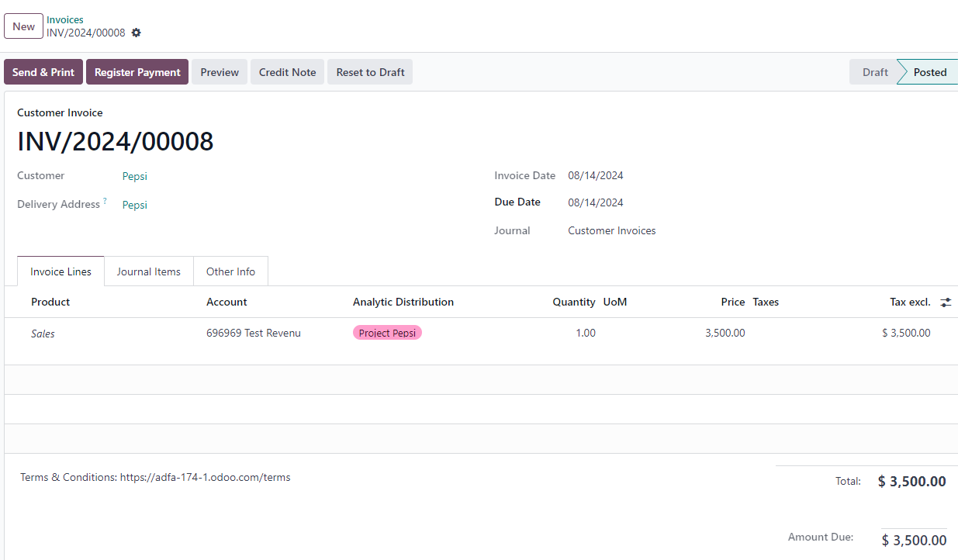Click the Product column header
Viewport: 958px width, 560px height.
(50, 302)
